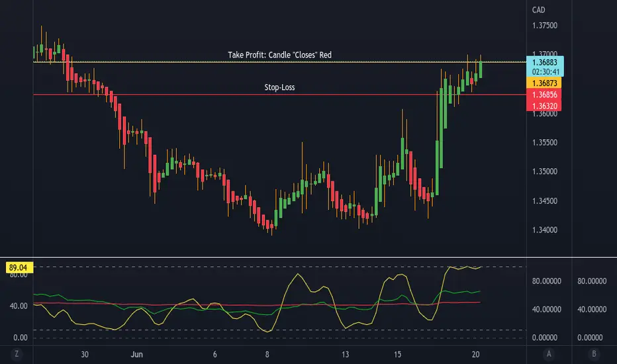The height and width of the screenshot is (364, 617).
Task: Select the red Stop-Loss horizontal line
Action: [280, 95]
